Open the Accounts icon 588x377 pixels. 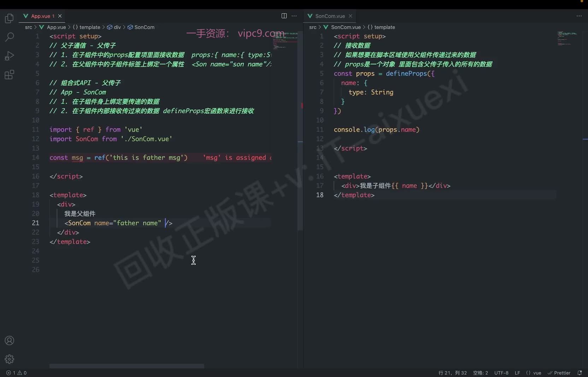(10, 341)
